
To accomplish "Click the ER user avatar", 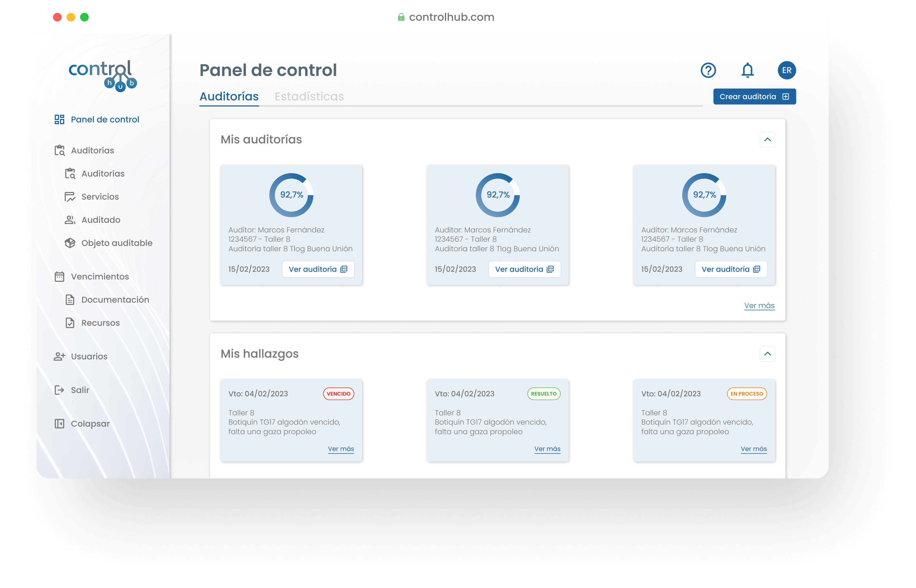I will click(x=787, y=70).
